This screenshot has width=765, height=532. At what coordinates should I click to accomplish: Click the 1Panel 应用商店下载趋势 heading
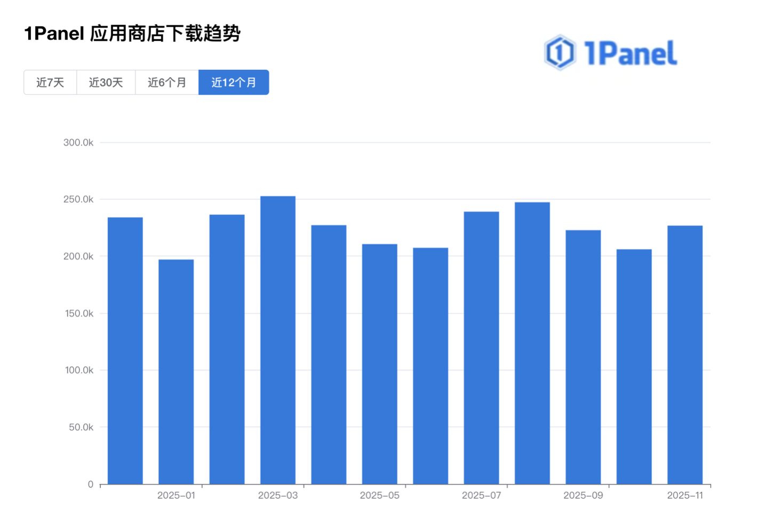(132, 34)
